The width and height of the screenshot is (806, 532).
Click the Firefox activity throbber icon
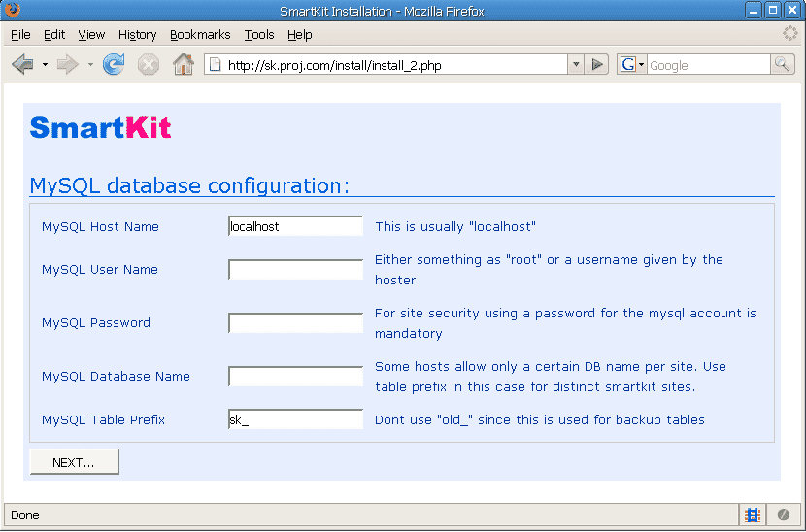(790, 33)
